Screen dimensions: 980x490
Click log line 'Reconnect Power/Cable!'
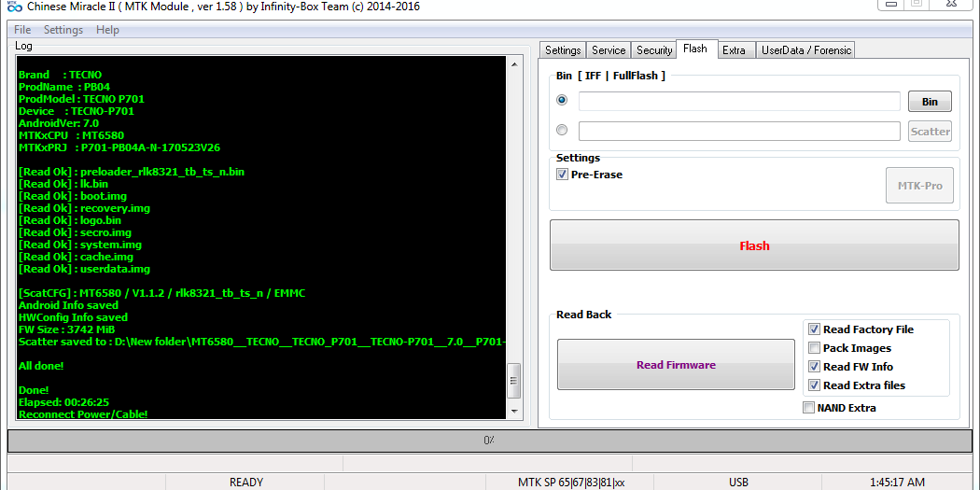coord(83,413)
